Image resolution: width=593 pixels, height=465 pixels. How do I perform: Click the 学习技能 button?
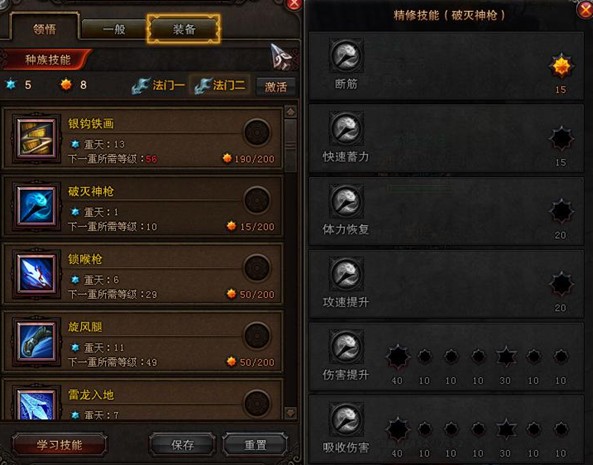[x=59, y=445]
